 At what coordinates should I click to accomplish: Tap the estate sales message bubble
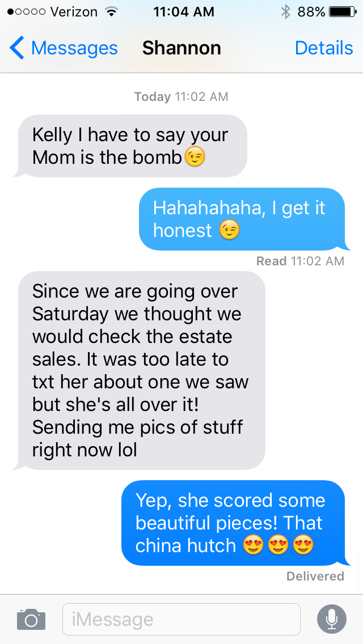pos(140,370)
